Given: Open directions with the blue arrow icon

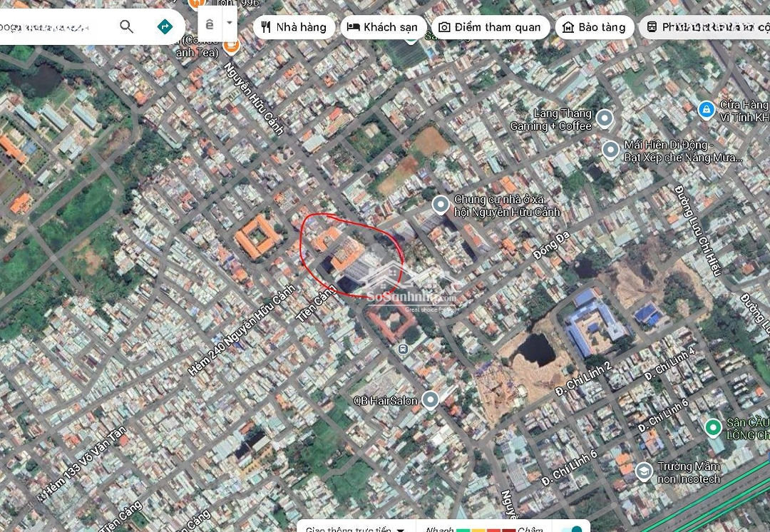Looking at the screenshot, I should tap(165, 27).
